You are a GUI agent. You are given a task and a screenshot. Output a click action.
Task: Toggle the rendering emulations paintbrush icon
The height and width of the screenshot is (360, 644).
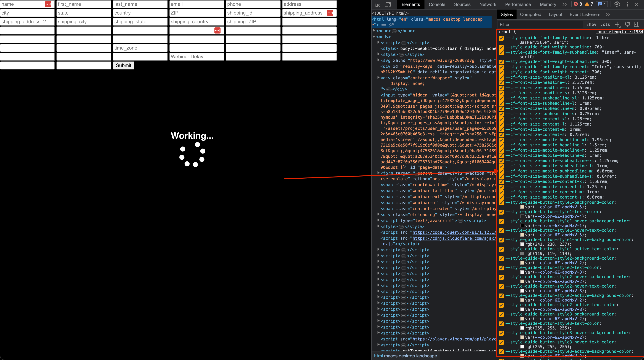point(627,24)
